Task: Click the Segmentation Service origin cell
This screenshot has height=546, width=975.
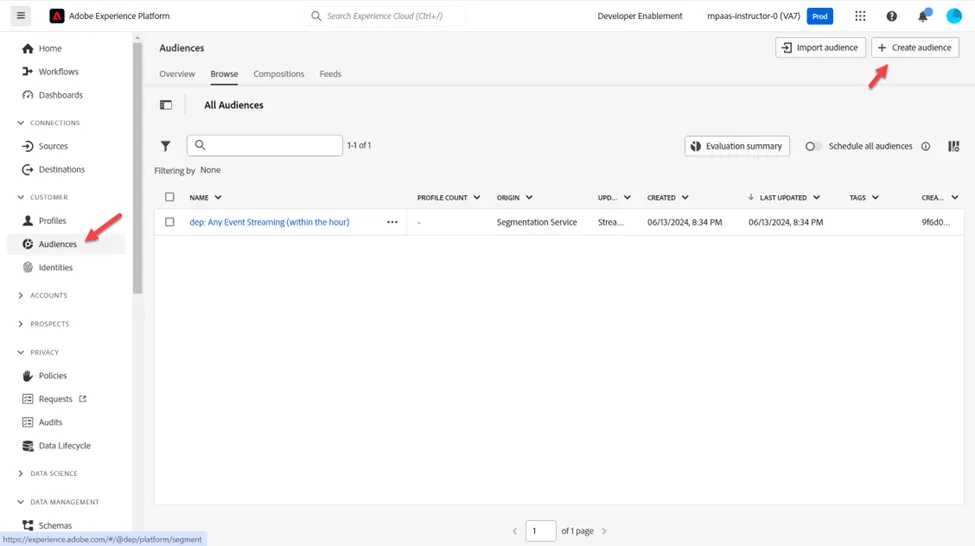Action: point(537,222)
